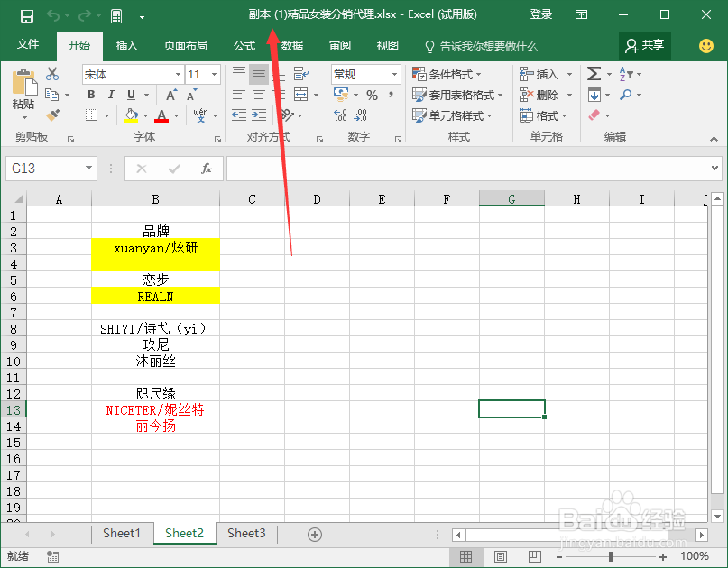Screen dimensions: 728x568
Task: Click the Paste clipboard icon
Action: pos(24,83)
